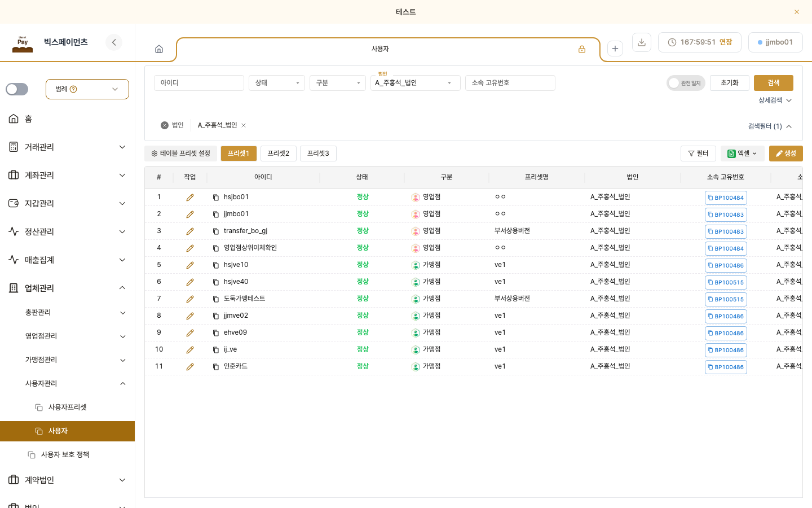This screenshot has width=812, height=508.
Task: Click the help icon next to 범례
Action: [73, 89]
